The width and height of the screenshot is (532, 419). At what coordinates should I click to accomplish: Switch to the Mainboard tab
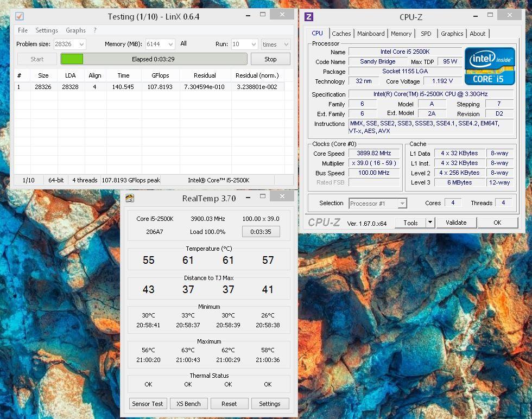371,34
